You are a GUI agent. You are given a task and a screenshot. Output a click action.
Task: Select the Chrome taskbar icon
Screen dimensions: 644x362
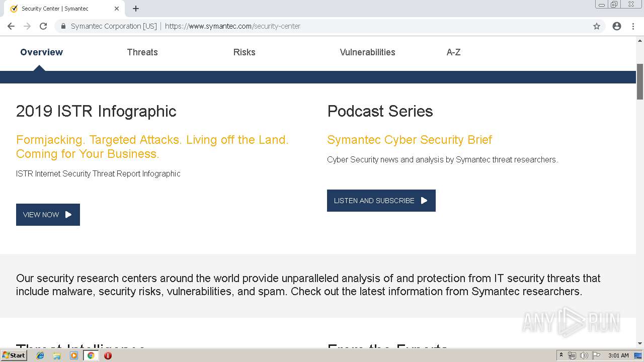click(x=91, y=355)
